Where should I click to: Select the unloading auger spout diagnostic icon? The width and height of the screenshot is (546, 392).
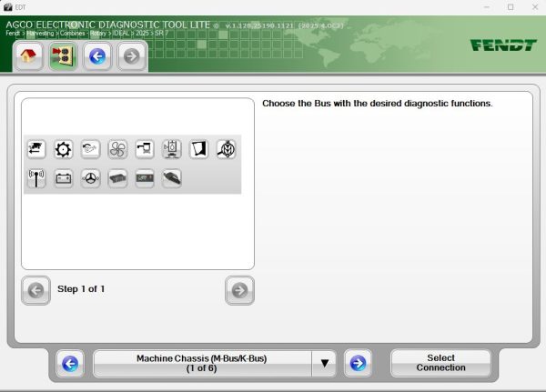145,149
